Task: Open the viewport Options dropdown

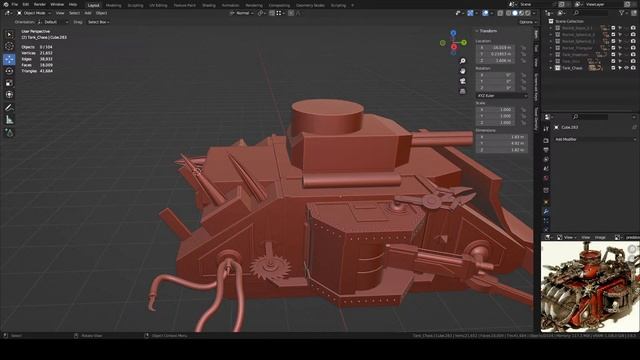Action: pyautogui.click(x=528, y=22)
